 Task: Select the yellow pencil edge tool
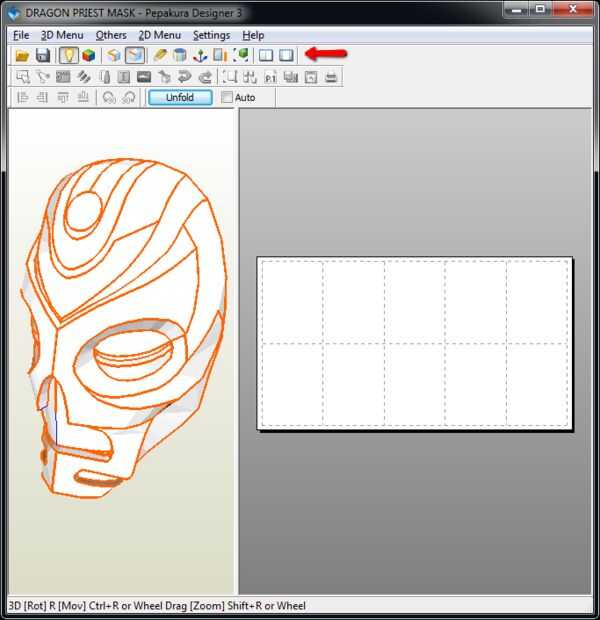point(160,55)
